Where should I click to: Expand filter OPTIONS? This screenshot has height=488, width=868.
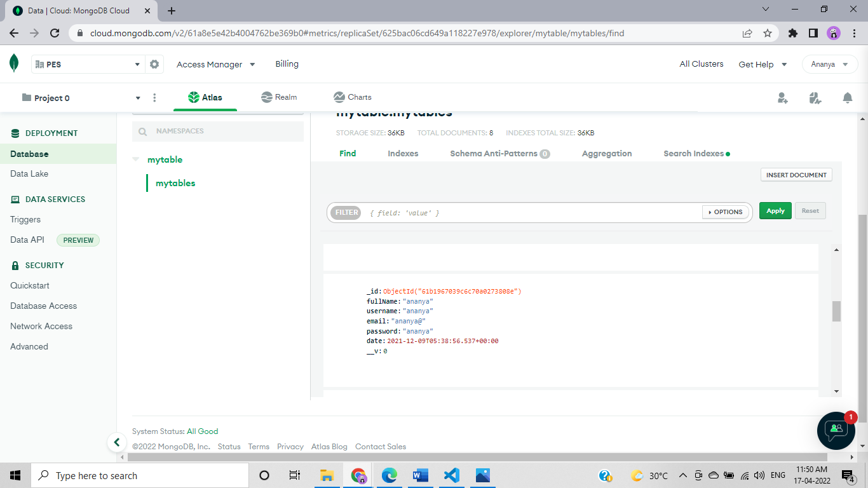pyautogui.click(x=724, y=212)
